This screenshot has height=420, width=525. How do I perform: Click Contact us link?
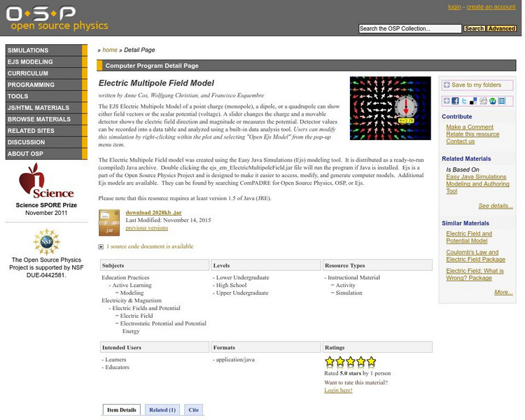coord(461,141)
